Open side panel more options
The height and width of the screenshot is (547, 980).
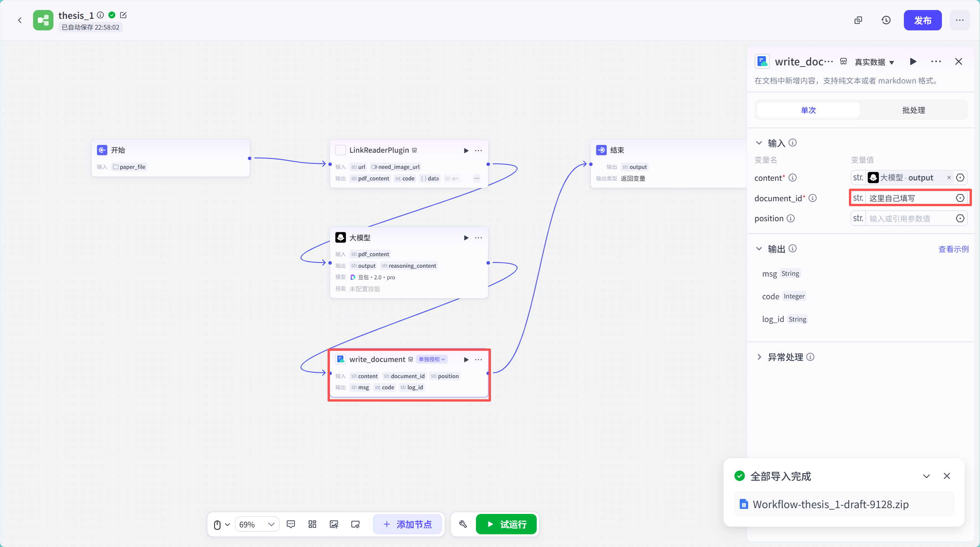(x=936, y=62)
